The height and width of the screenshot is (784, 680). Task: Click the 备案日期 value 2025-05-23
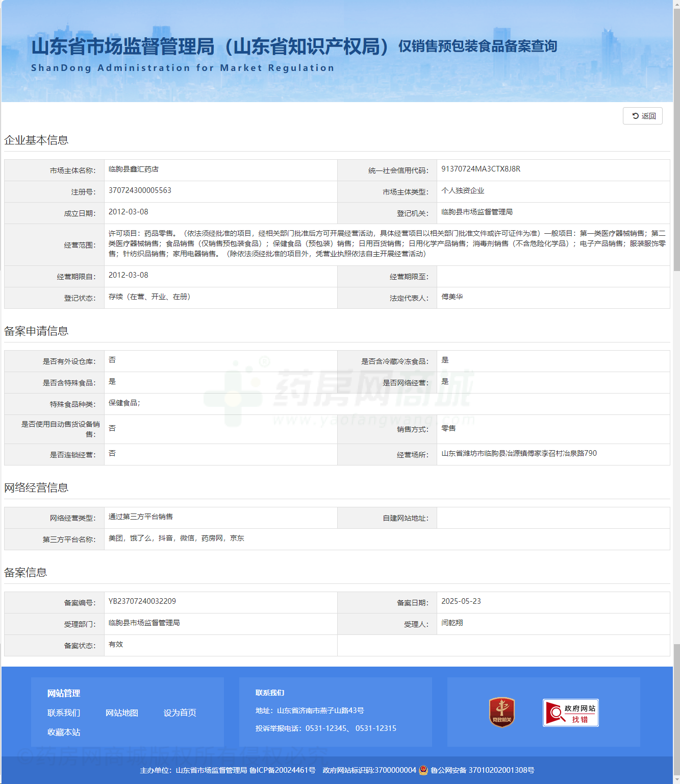[x=461, y=601]
